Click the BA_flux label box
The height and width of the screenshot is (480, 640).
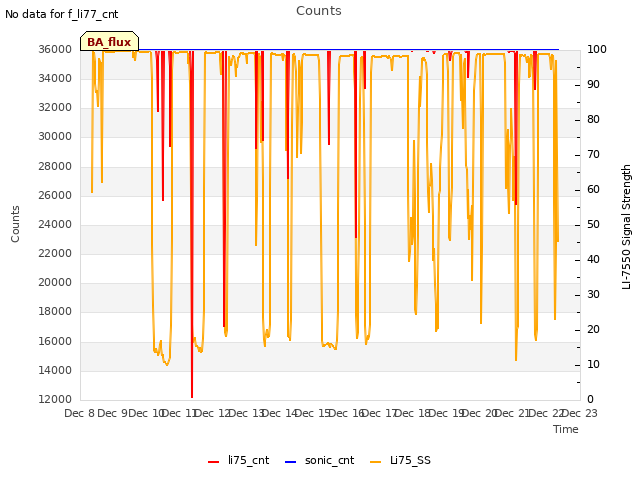109,41
